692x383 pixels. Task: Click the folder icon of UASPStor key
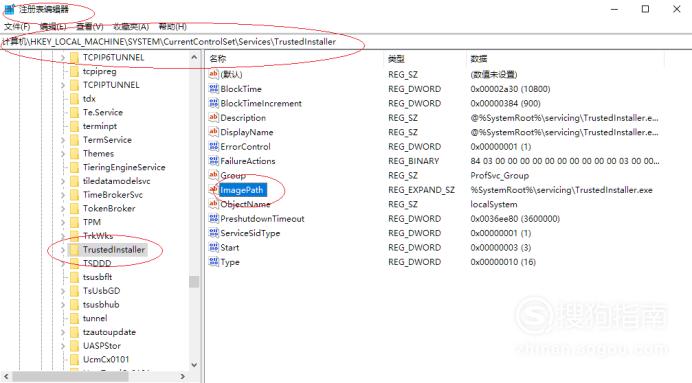tap(74, 345)
